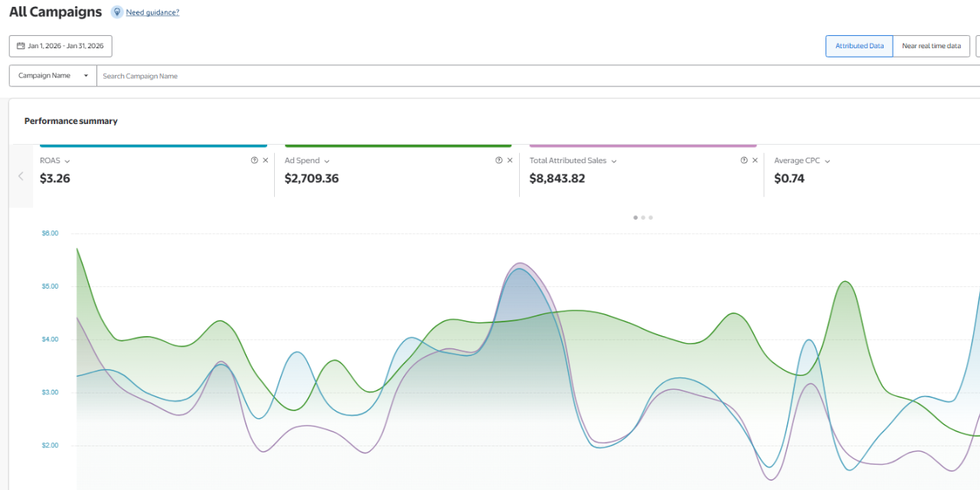Click the All Campaigns page title
The image size is (980, 490).
(x=55, y=12)
